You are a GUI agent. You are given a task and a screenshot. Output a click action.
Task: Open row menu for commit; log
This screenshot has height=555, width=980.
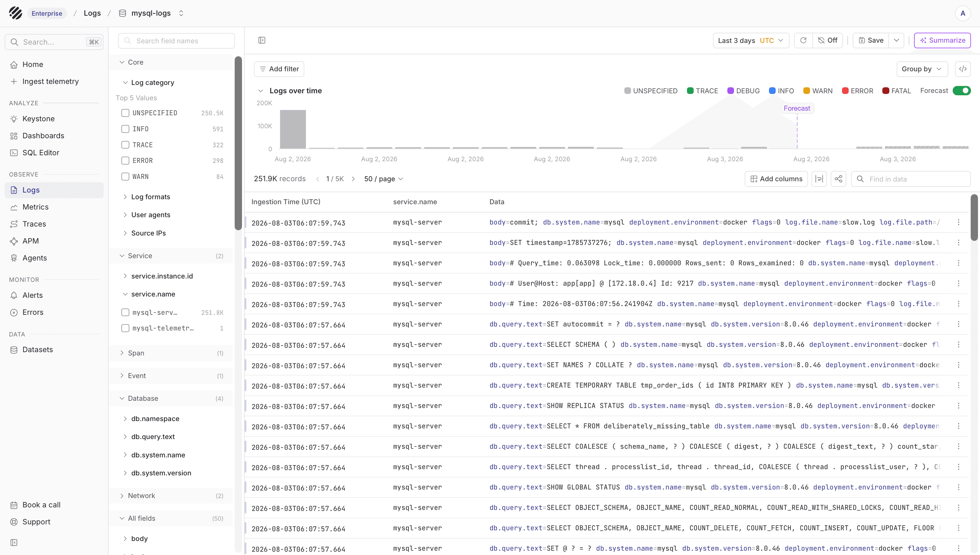(958, 222)
